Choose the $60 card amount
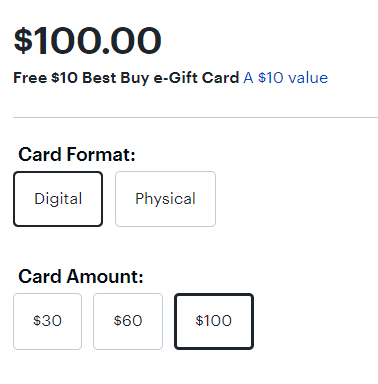Image resolution: width=378 pixels, height=384 pixels. [x=128, y=321]
